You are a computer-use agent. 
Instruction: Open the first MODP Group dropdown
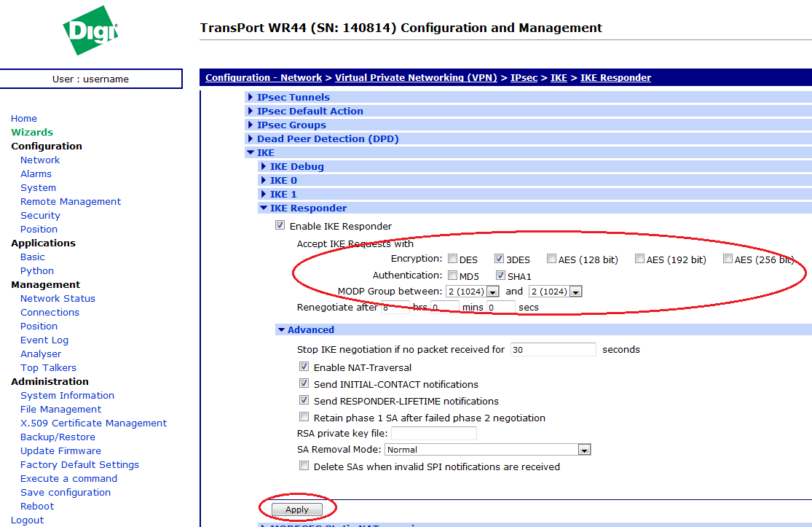(x=468, y=292)
